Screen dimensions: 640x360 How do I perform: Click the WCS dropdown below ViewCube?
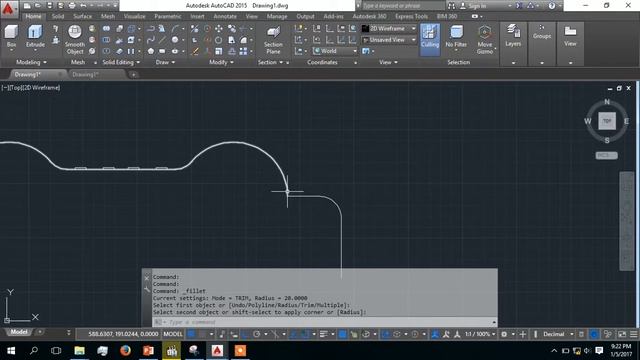click(607, 156)
